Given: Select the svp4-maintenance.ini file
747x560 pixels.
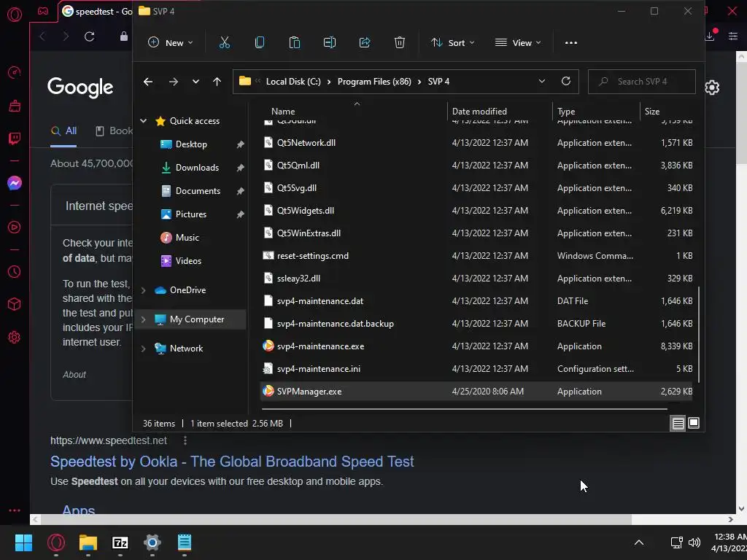Looking at the screenshot, I should 476,368.
